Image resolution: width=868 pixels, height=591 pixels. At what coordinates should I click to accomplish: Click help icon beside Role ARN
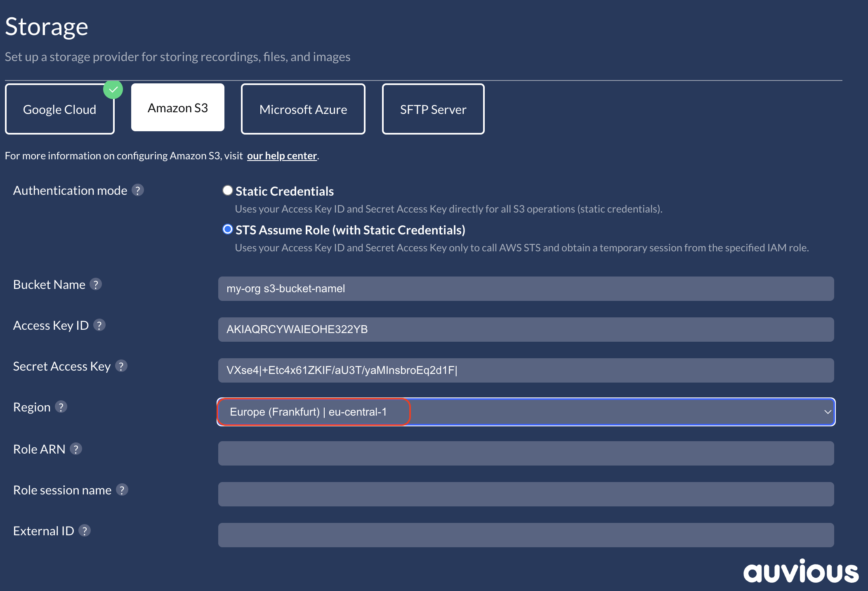76,449
